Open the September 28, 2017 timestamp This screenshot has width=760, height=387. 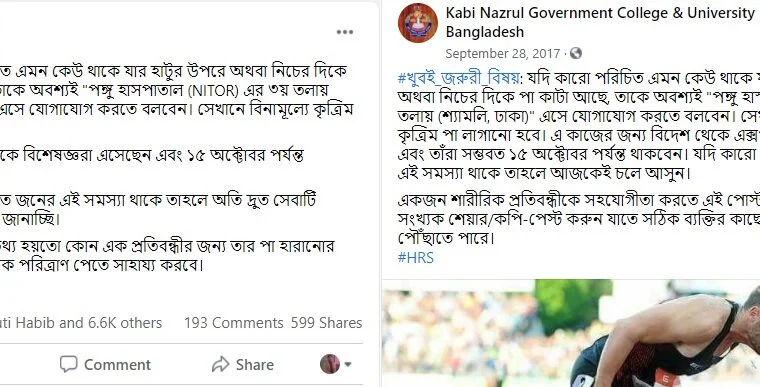[x=503, y=53]
